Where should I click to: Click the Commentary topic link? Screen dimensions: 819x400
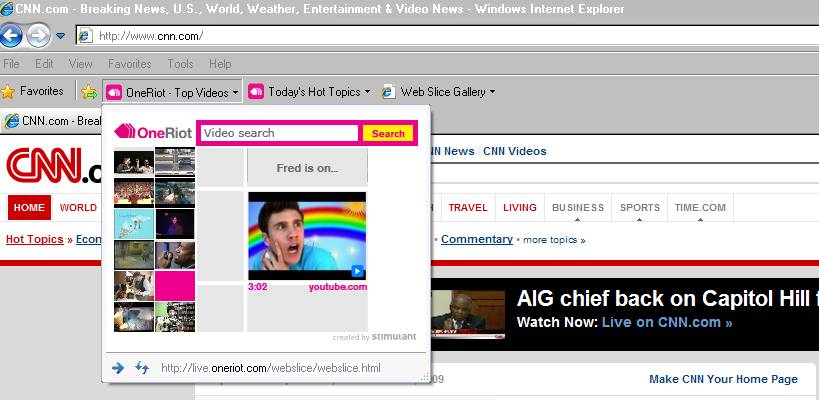coord(476,239)
